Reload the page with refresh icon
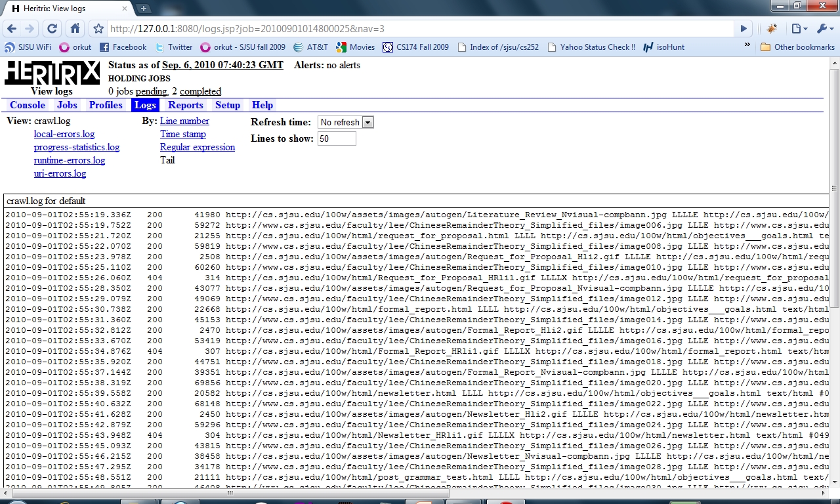The image size is (840, 504). coord(52,29)
